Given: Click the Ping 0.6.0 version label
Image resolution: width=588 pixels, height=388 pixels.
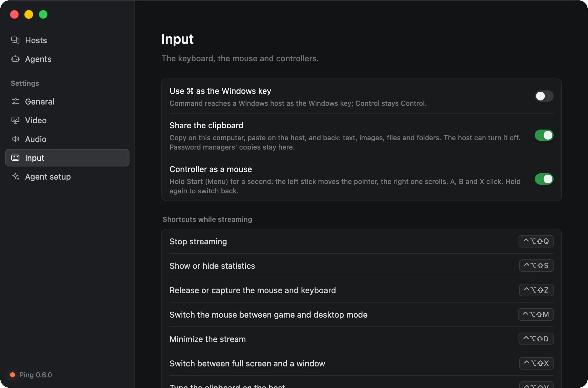Looking at the screenshot, I should pyautogui.click(x=36, y=375).
